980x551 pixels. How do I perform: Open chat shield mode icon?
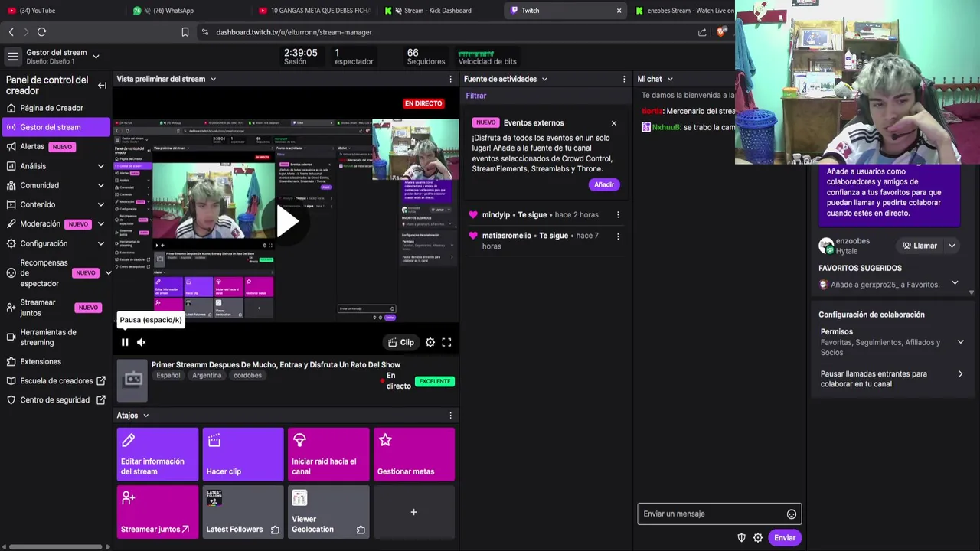(741, 538)
